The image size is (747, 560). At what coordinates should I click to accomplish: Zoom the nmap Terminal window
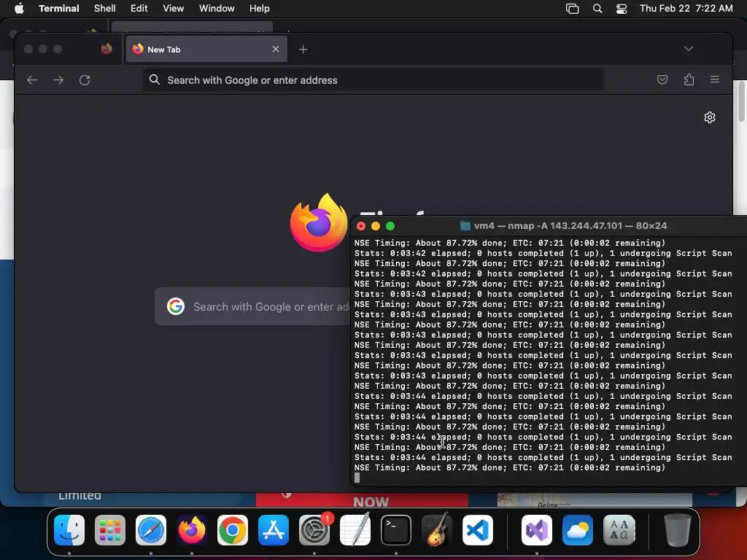point(390,226)
